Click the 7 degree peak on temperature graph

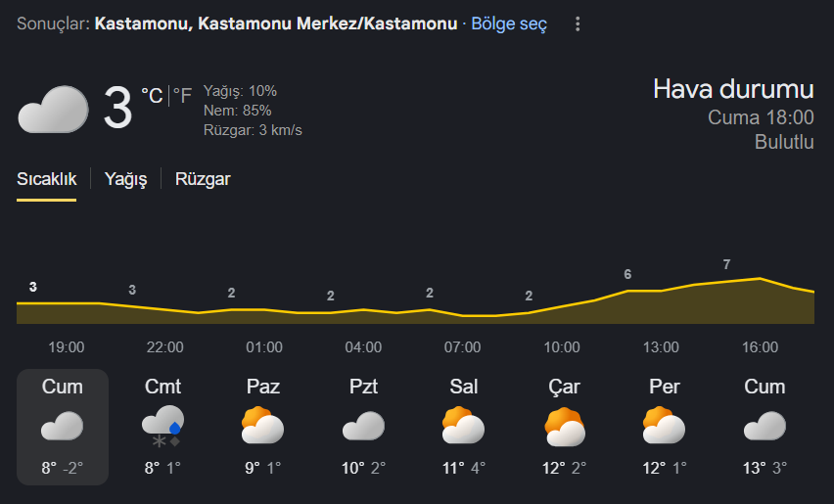(x=726, y=265)
